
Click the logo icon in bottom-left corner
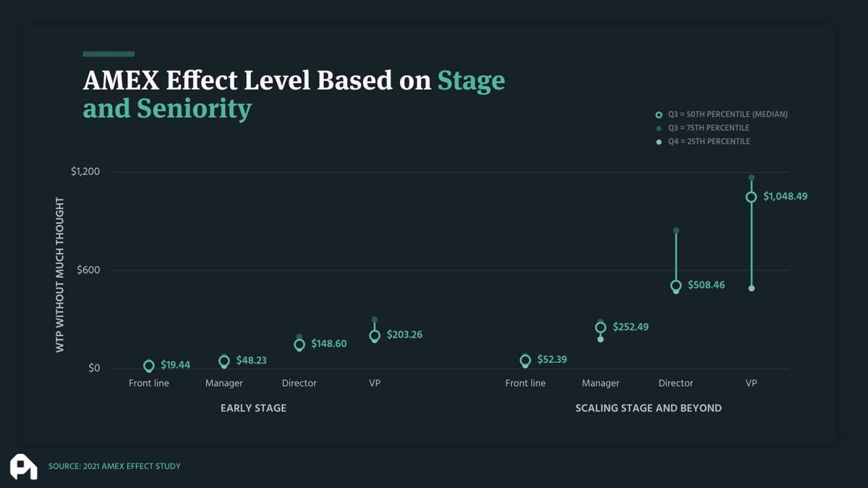coord(23,466)
